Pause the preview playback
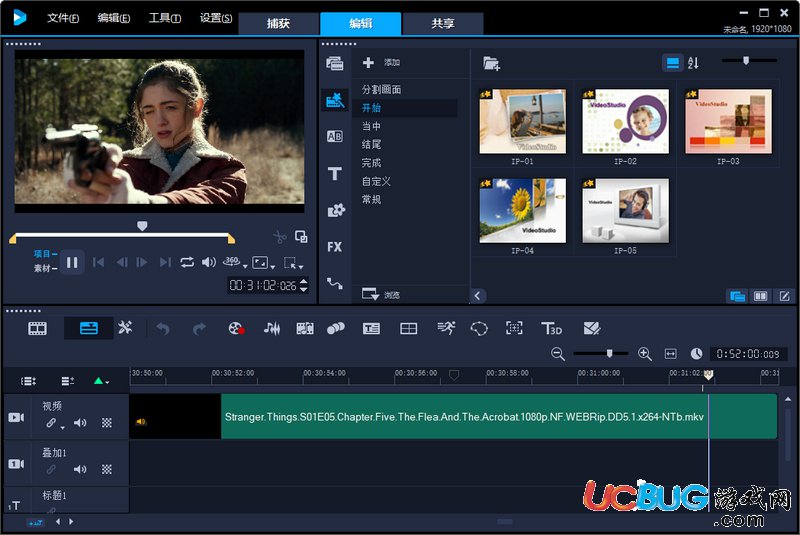800x535 pixels. pos(72,263)
